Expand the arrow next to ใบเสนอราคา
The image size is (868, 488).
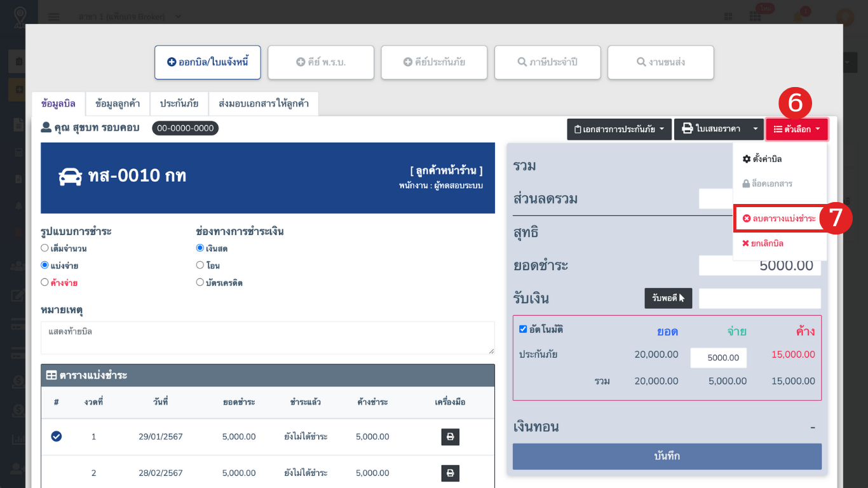click(756, 129)
